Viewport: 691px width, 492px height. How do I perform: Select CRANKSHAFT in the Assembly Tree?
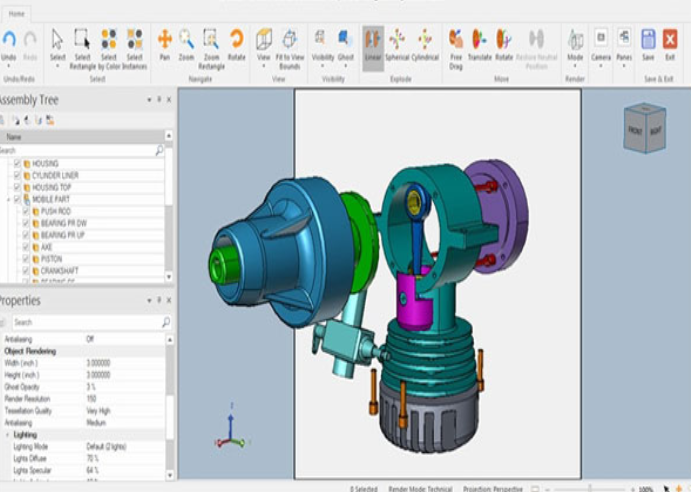pyautogui.click(x=61, y=271)
